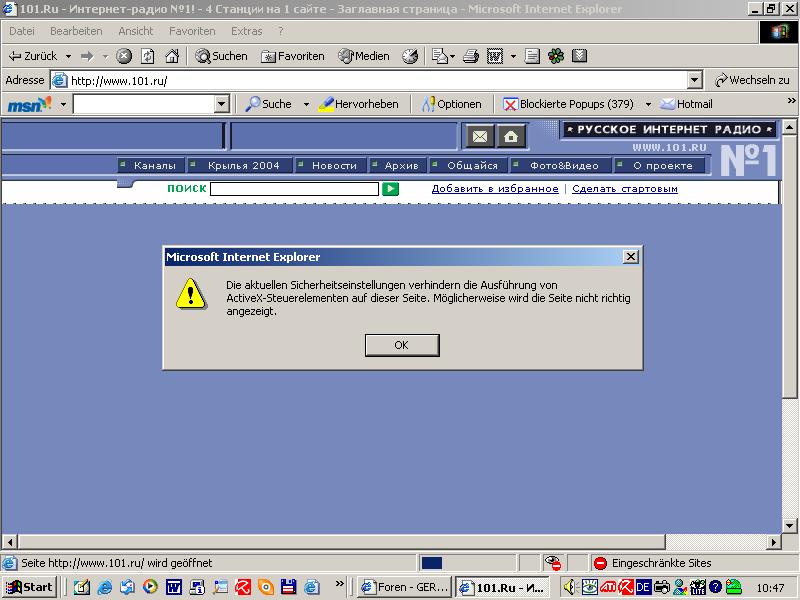The width and height of the screenshot is (800, 600).
Task: Open the Архив navigation tab
Action: point(397,165)
